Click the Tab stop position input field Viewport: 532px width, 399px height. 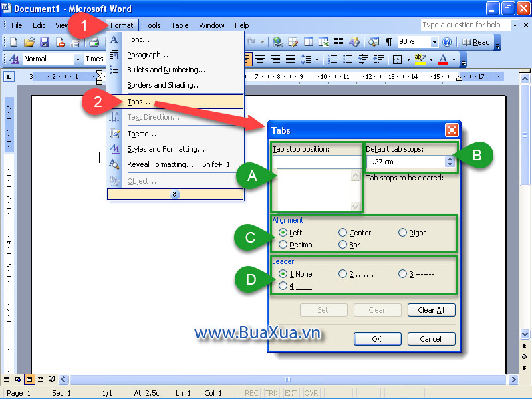(317, 162)
